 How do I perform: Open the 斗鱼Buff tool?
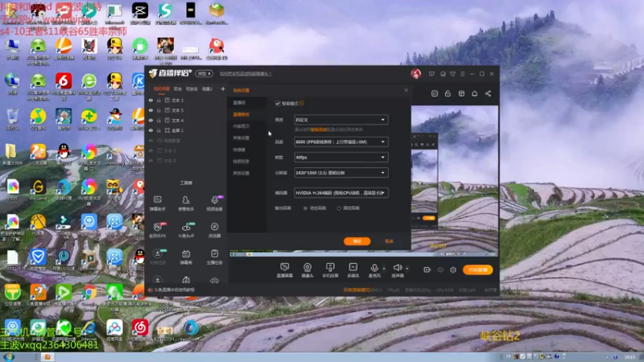(186, 230)
